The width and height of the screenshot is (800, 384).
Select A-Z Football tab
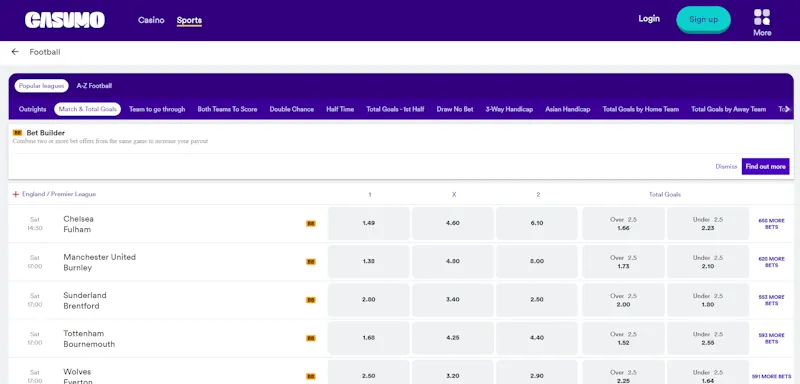(x=94, y=86)
